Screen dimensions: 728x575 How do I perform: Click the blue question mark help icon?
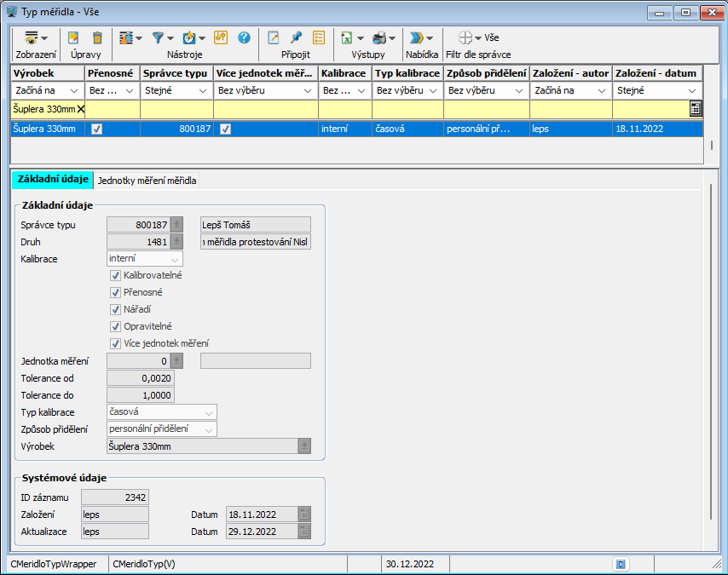point(244,37)
